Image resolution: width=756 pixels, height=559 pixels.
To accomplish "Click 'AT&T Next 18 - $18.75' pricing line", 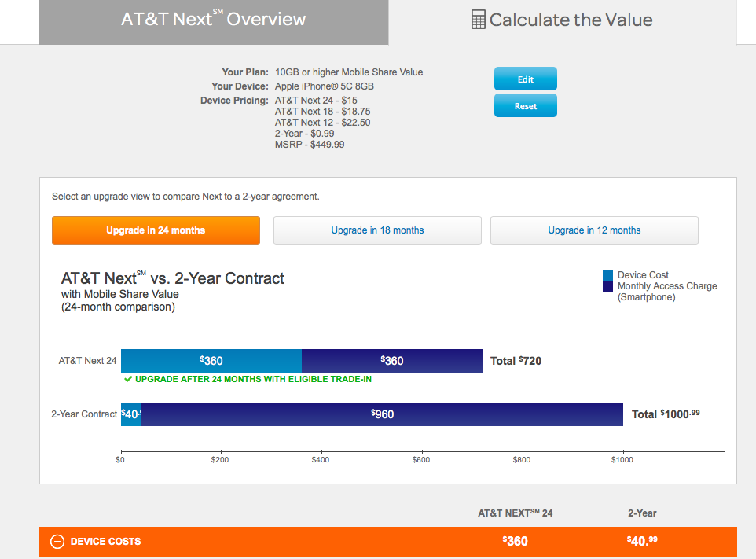I will (x=322, y=112).
